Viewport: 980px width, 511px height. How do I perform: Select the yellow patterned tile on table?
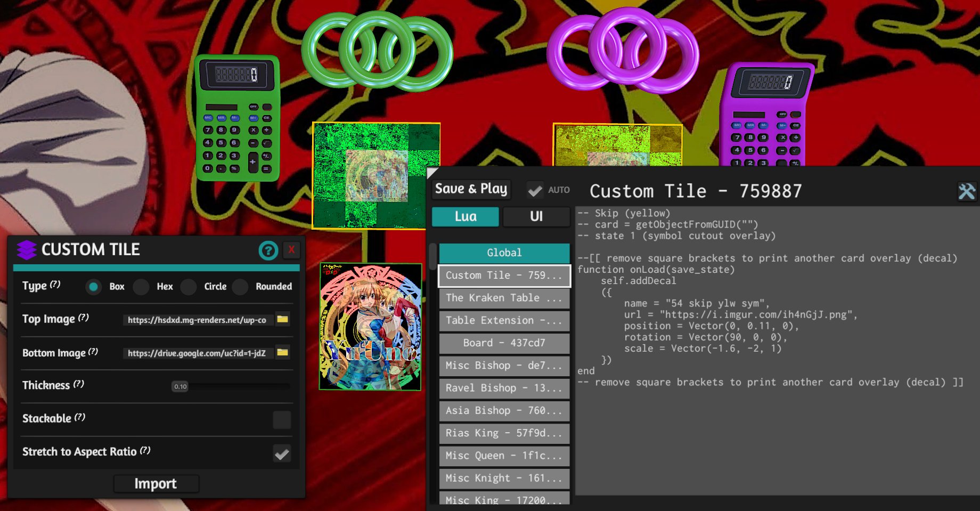[x=618, y=145]
